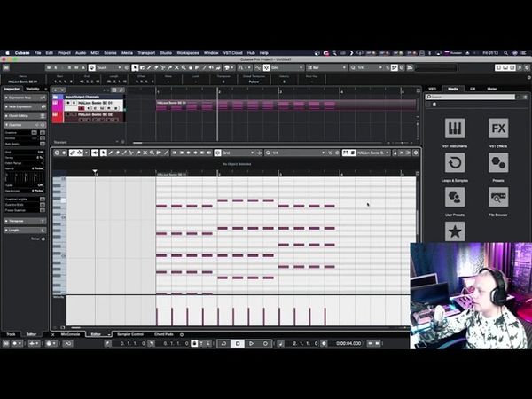
Task: Collapse the Quantize inspector section
Action: (x=25, y=125)
